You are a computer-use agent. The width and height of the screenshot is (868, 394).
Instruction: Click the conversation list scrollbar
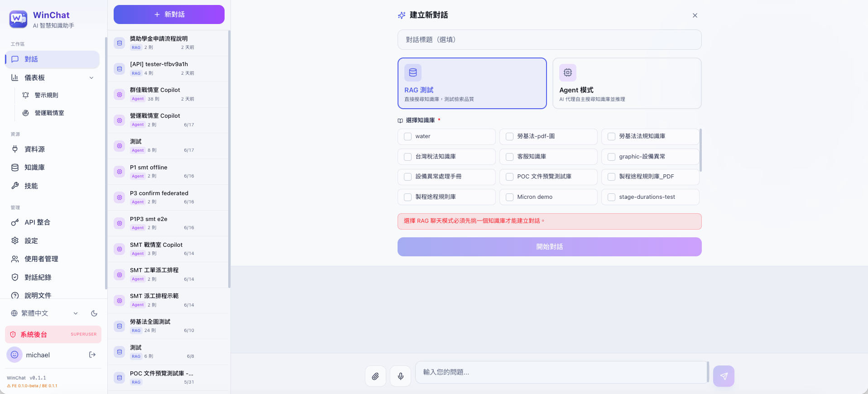pos(229,159)
